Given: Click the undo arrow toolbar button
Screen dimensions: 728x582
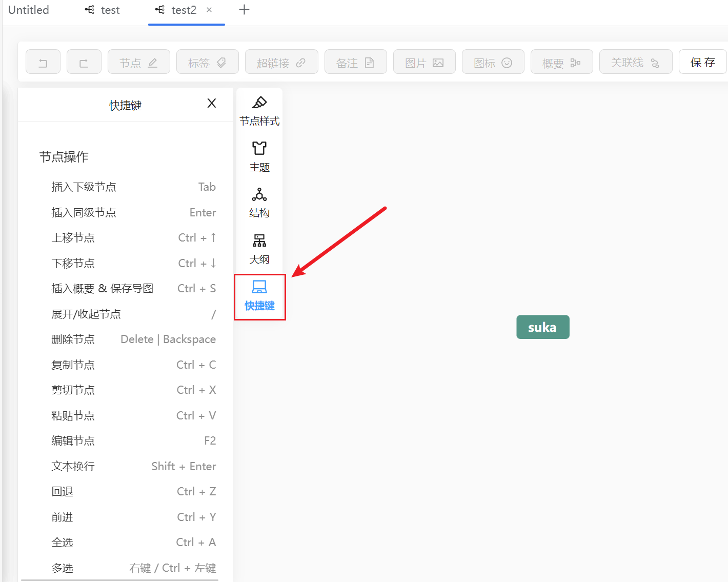Looking at the screenshot, I should click(x=43, y=62).
